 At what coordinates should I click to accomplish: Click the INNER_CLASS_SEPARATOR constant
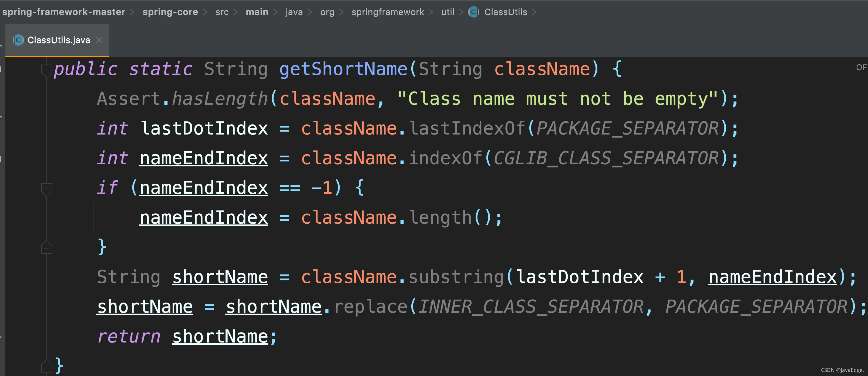(x=531, y=307)
